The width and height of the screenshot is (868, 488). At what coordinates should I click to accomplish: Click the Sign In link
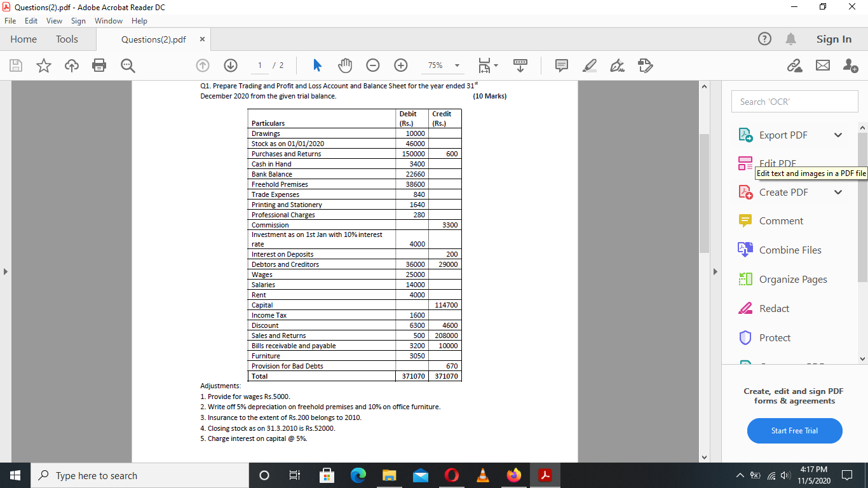(833, 39)
